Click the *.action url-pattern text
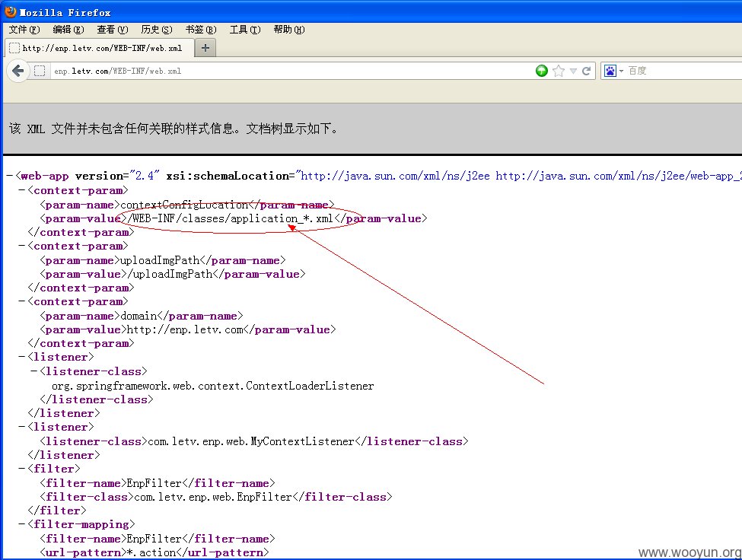 click(152, 552)
